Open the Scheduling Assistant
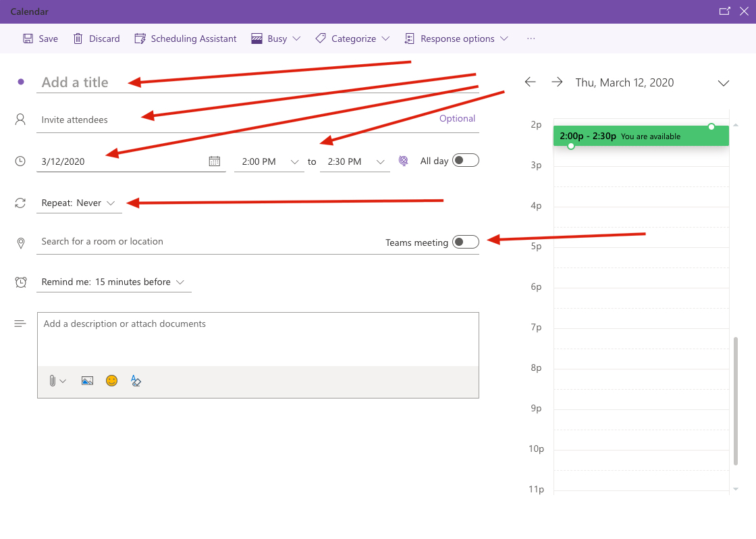This screenshot has width=756, height=539. click(186, 38)
